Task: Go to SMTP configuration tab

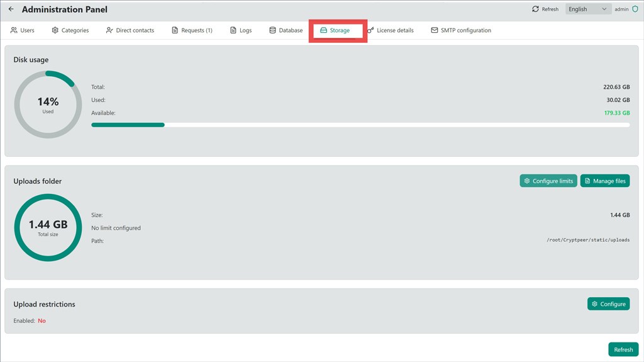Action: 461,30
